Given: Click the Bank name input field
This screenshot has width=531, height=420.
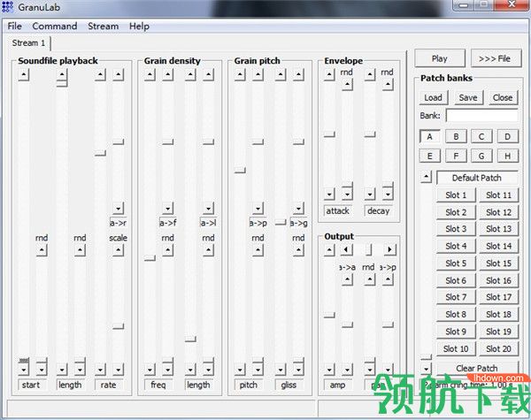Looking at the screenshot, I should [482, 116].
